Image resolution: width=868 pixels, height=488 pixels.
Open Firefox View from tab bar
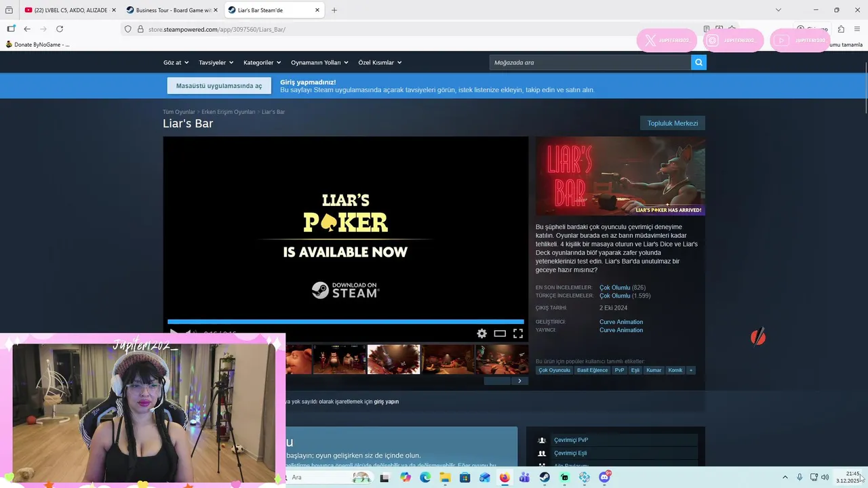pos(9,10)
